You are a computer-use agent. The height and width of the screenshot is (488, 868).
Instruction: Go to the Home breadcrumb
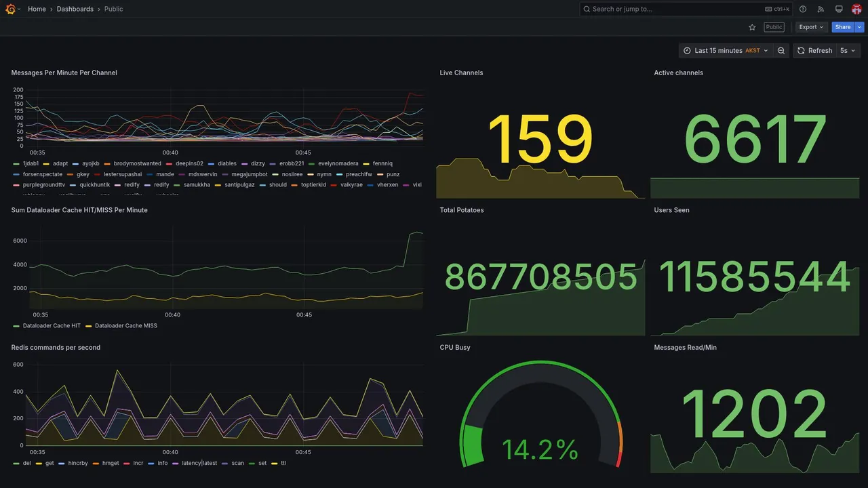(37, 9)
